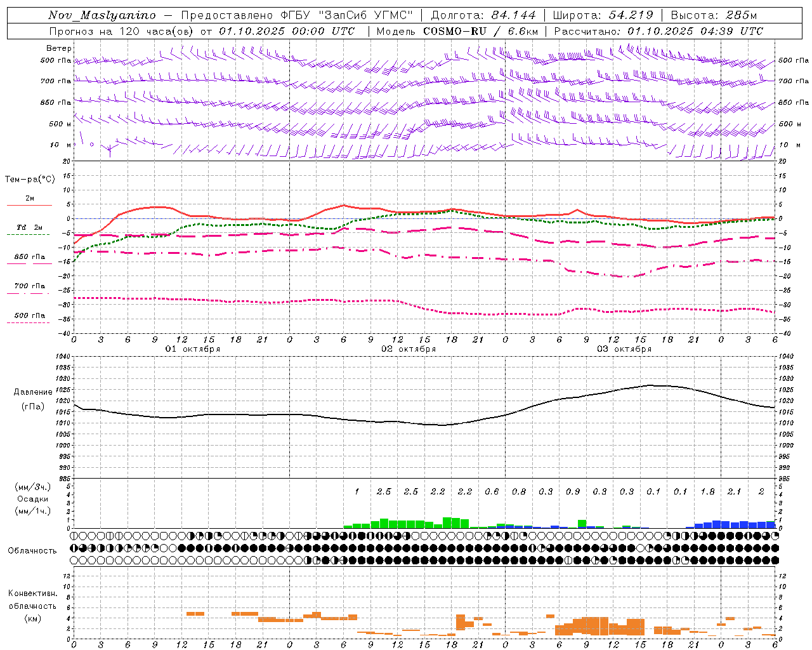Click the "Прогноз на 120 часа(ов)" text
This screenshot has height=650, width=812.
(122, 31)
